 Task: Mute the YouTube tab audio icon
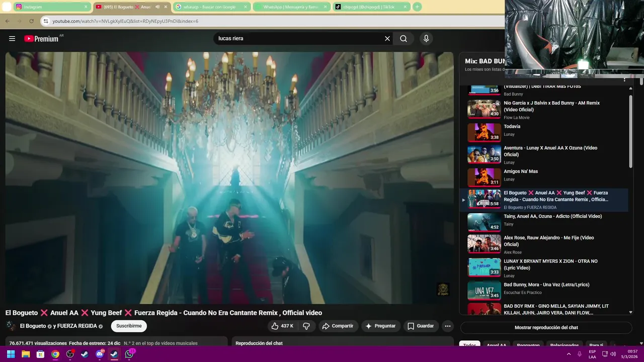(158, 7)
